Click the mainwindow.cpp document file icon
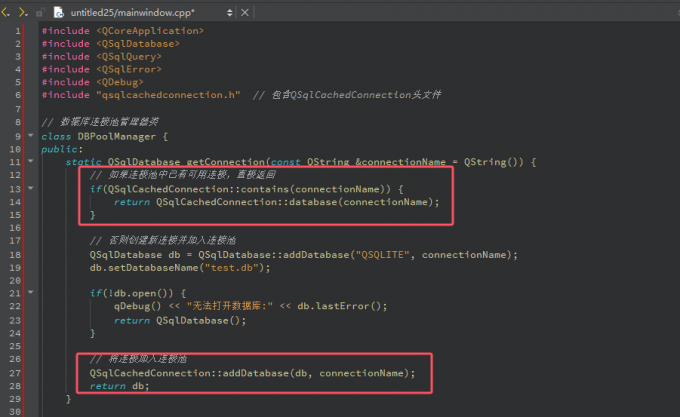 [x=57, y=13]
